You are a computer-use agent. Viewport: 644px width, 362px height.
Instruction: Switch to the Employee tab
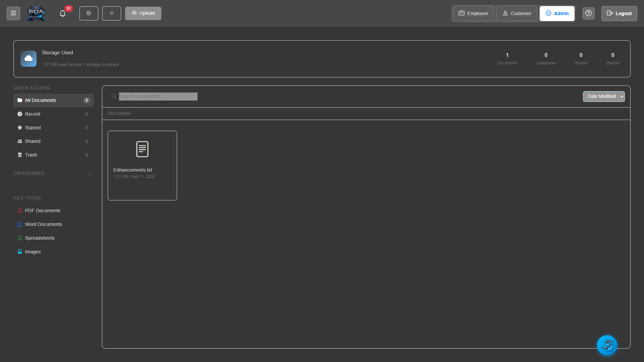point(473,13)
